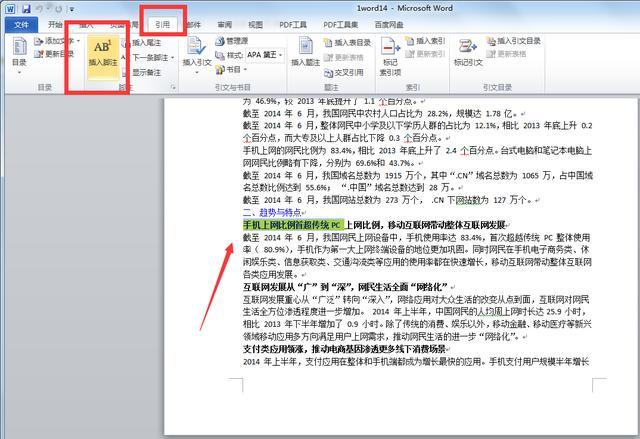
Task: Open the 书目 (Bibliography) dropdown
Action: [231, 69]
